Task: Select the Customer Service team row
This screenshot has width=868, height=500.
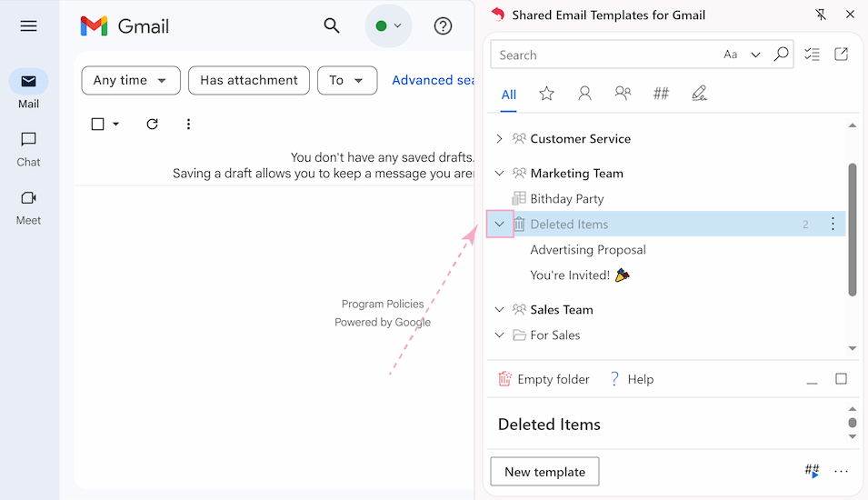Action: (666, 138)
